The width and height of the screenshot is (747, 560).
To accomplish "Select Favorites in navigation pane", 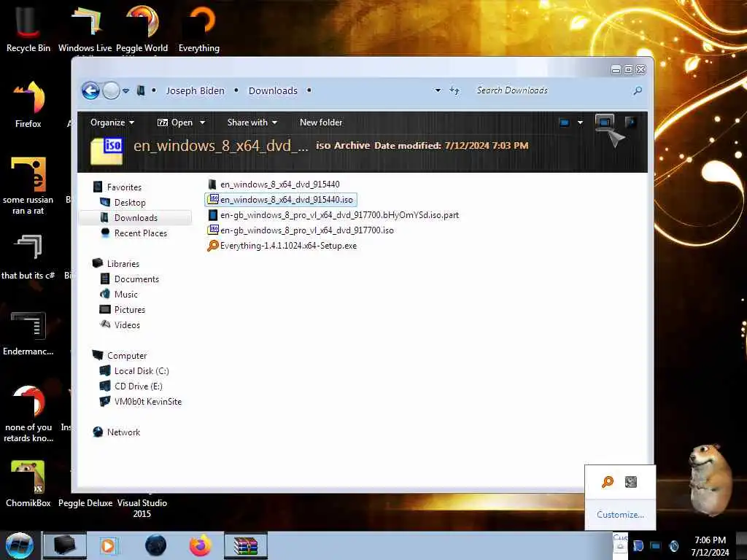I will 124,187.
